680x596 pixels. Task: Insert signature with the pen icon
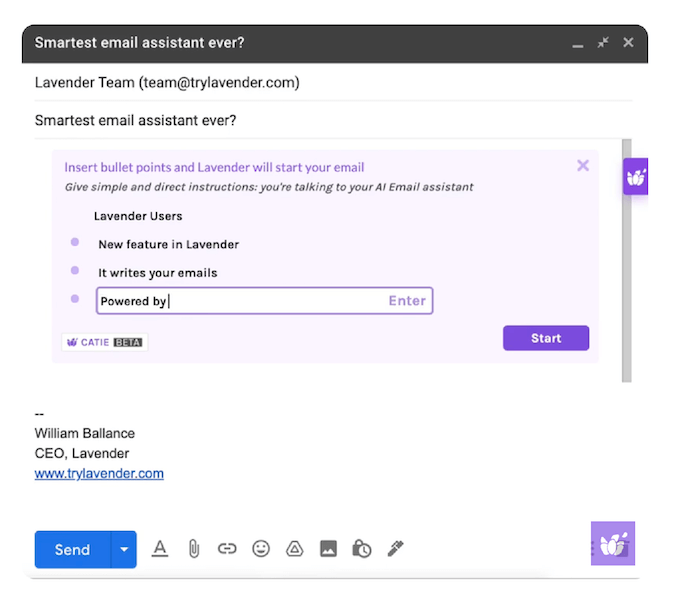pos(395,549)
